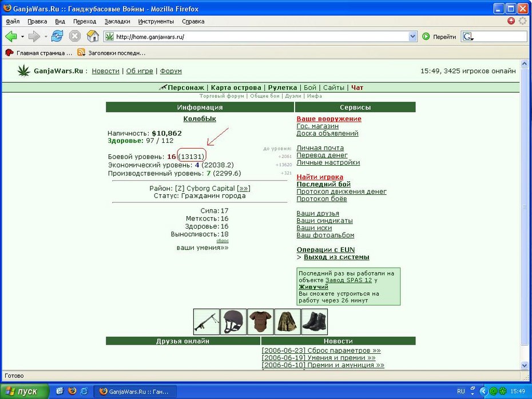Screen dimensions: 532x399
Task: Open the Home page icon
Action: (x=93, y=36)
